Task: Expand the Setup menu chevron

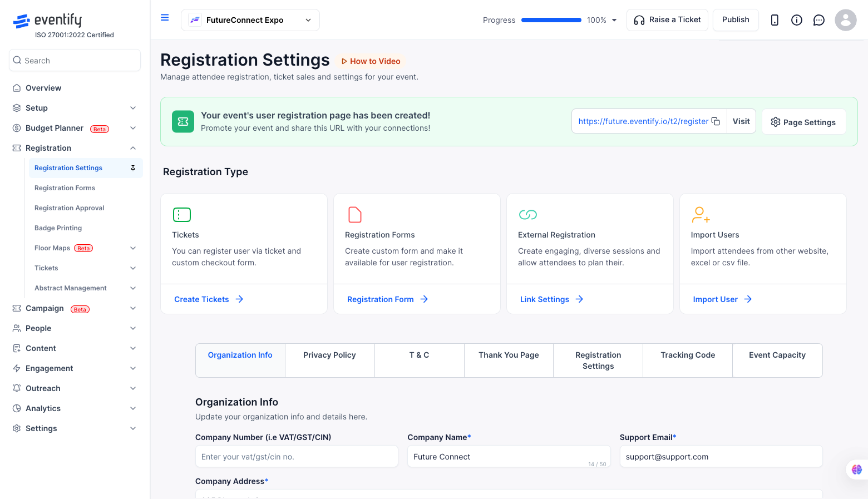Action: pos(133,108)
